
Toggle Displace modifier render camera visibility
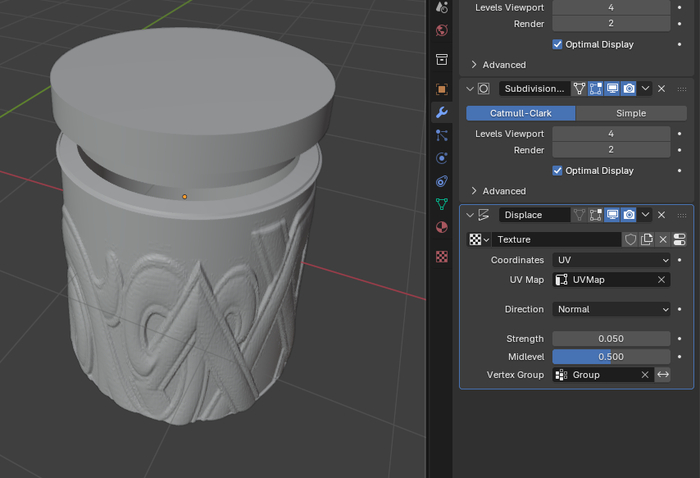click(x=628, y=215)
